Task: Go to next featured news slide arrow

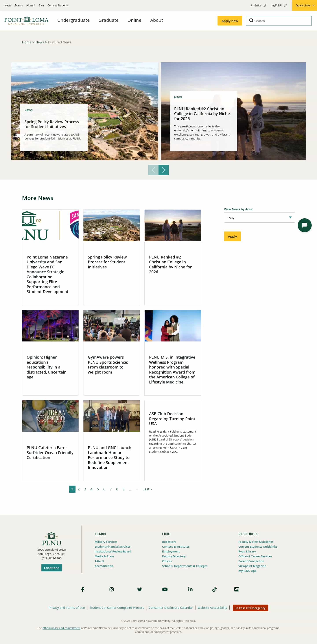Action: click(164, 170)
